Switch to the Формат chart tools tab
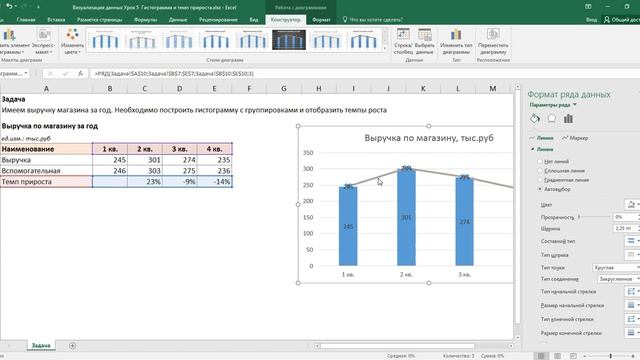This screenshot has width=640, height=360. click(321, 20)
